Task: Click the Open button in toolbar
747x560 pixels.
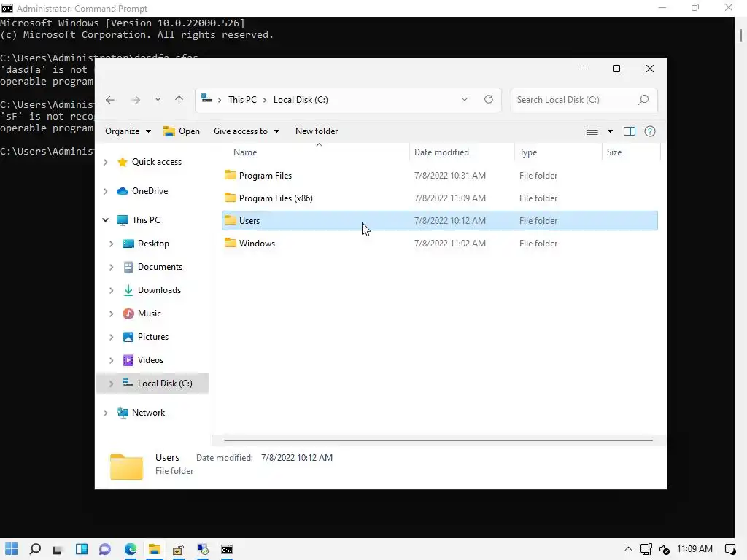Action: (x=182, y=131)
